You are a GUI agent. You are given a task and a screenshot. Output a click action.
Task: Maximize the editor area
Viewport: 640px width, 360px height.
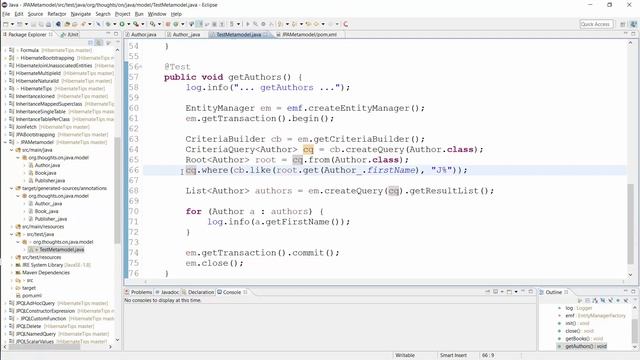coord(633,34)
